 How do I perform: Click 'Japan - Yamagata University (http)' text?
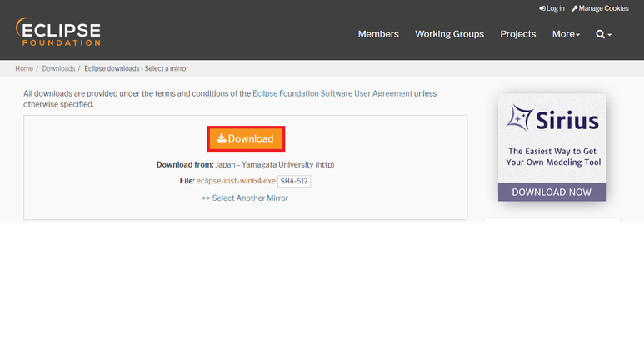coord(275,164)
